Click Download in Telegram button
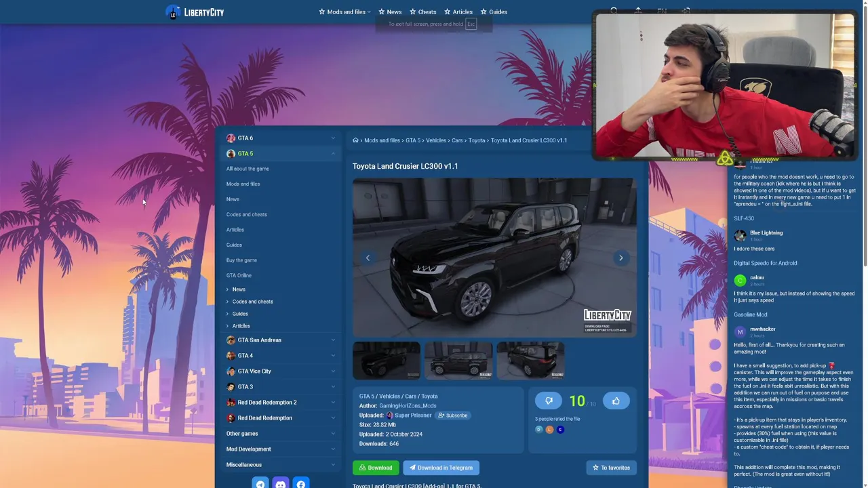868x488 pixels. pos(441,468)
